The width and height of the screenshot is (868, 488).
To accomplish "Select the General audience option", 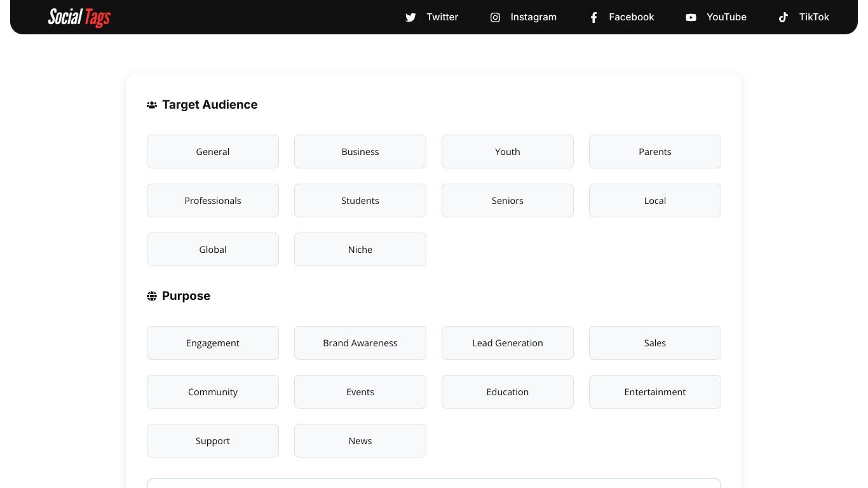I will click(x=213, y=151).
